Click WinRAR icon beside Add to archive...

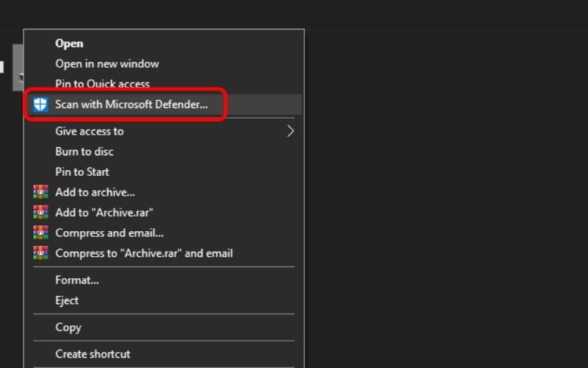click(40, 192)
